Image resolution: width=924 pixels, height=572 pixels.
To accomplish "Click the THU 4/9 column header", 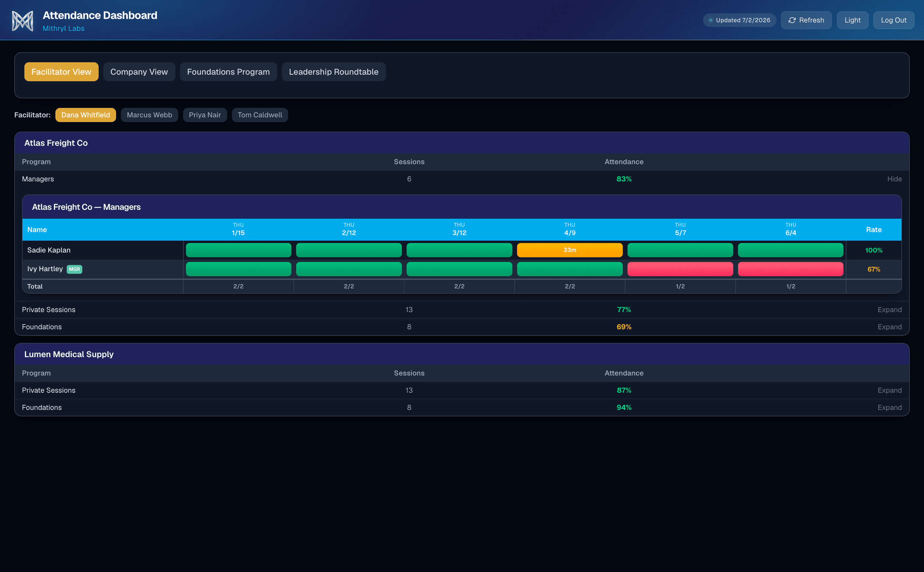I will point(570,229).
